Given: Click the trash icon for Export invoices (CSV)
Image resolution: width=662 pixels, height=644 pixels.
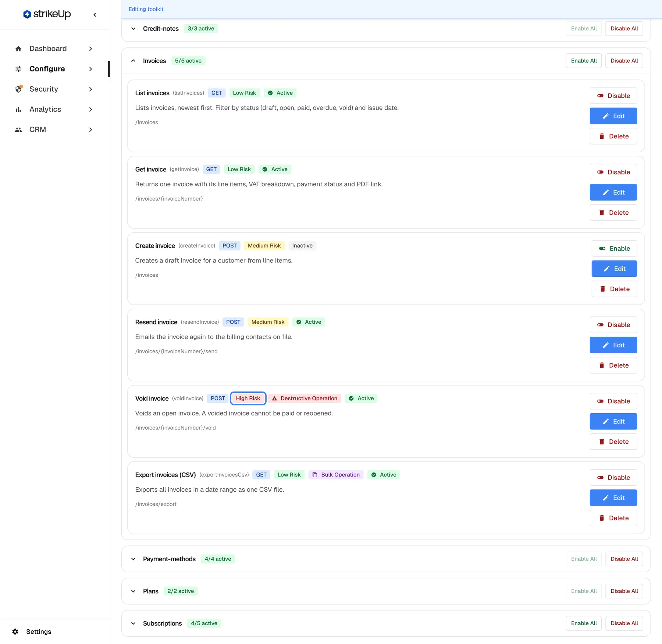Looking at the screenshot, I should click(x=602, y=518).
